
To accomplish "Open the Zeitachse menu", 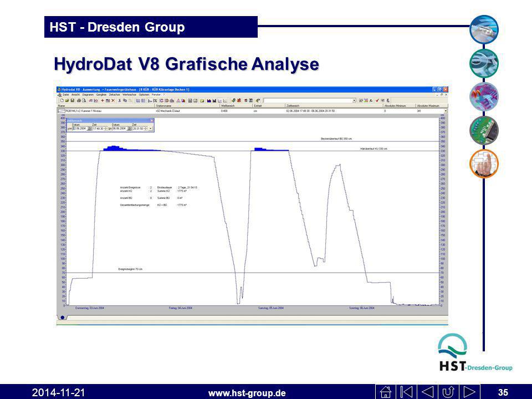I will [x=114, y=95].
